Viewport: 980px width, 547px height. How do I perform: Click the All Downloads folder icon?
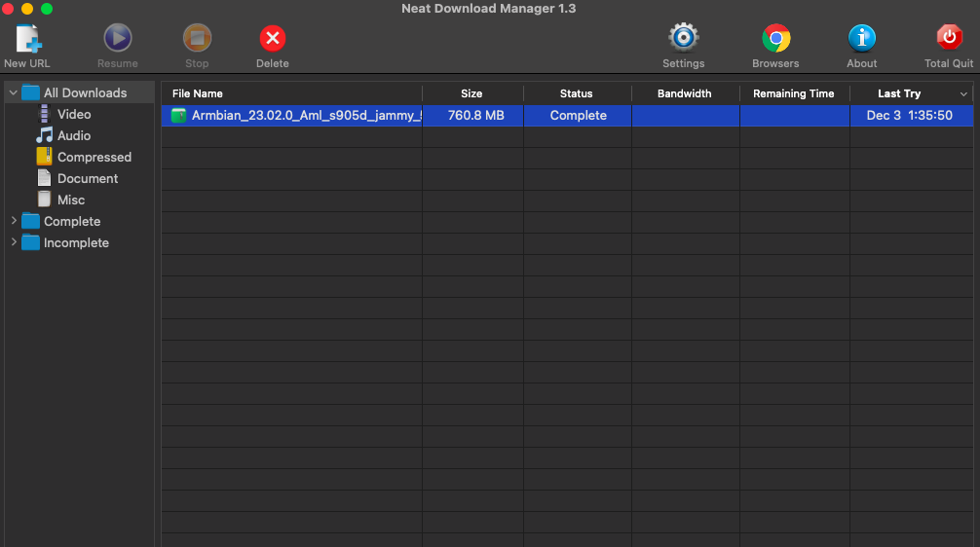30,93
